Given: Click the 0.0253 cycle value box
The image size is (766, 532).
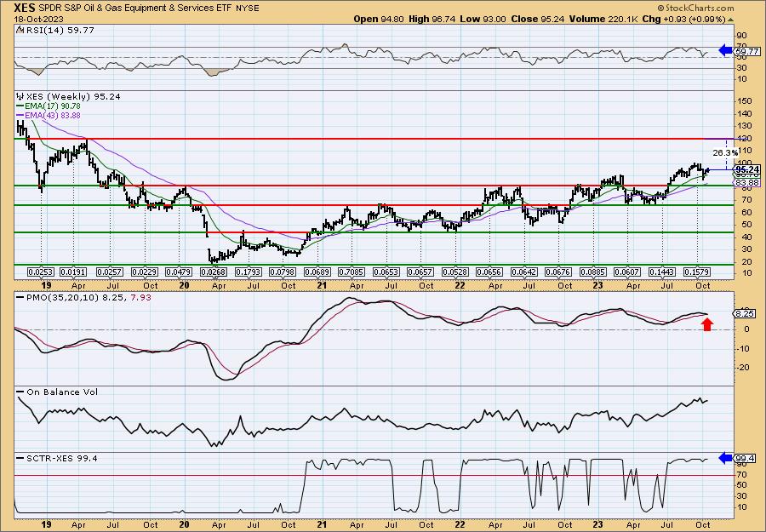Looking at the screenshot, I should (40, 272).
